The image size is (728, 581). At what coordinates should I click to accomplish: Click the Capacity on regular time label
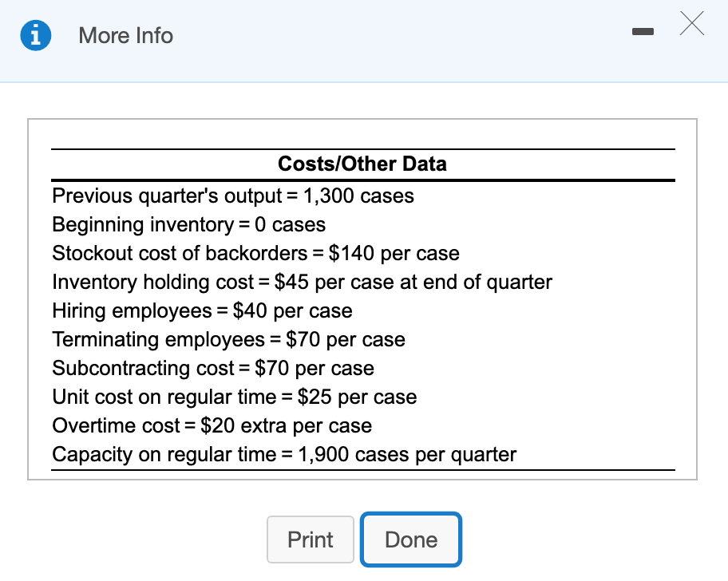click(164, 455)
